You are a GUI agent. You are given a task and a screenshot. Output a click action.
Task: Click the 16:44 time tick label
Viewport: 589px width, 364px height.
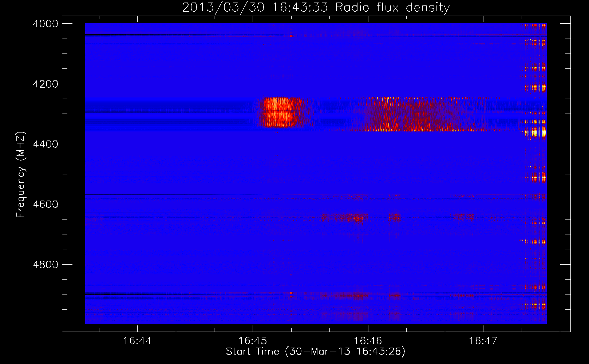(x=137, y=341)
